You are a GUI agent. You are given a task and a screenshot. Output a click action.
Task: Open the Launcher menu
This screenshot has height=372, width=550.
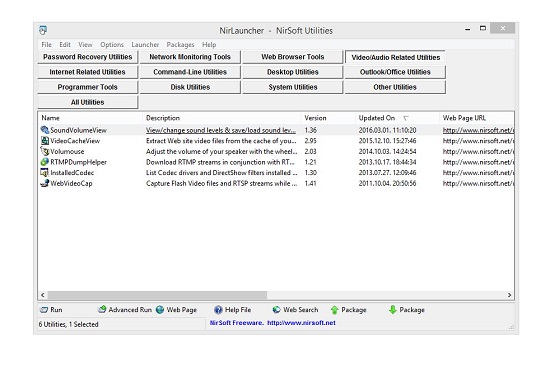point(145,45)
